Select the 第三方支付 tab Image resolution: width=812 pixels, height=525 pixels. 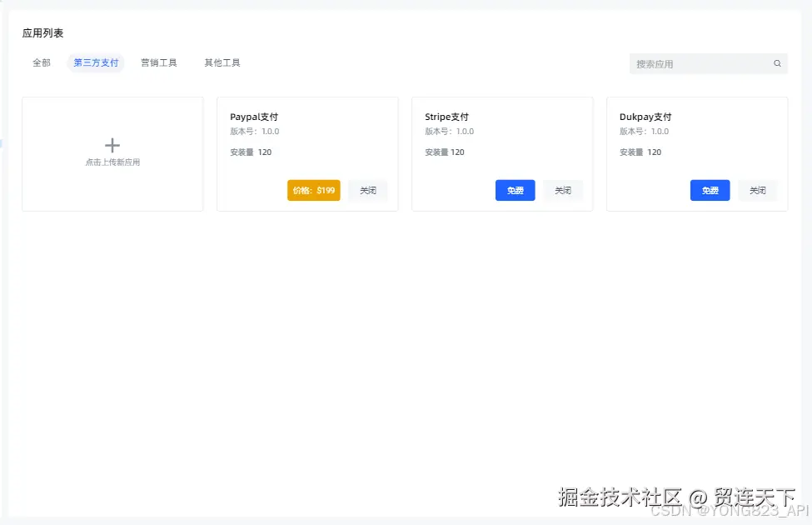(x=96, y=62)
